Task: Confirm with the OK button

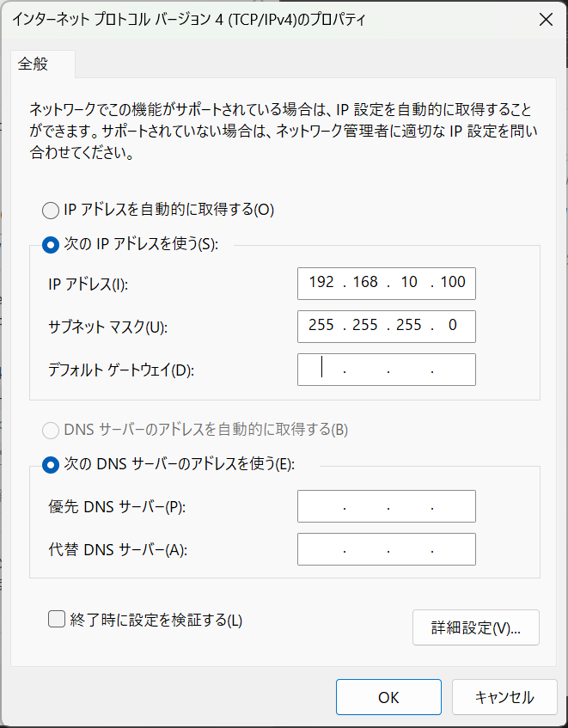Action: tap(388, 697)
